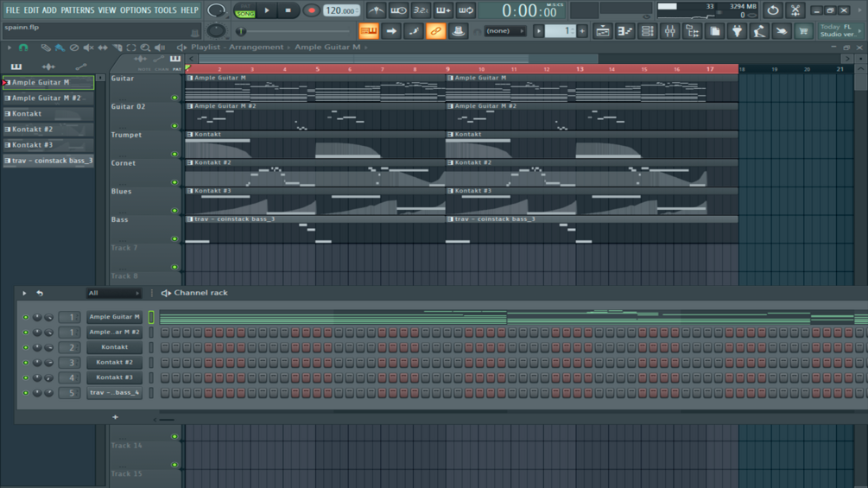Screen dimensions: 868x488
Task: Click the Kontakt channel button in rack
Action: point(115,347)
